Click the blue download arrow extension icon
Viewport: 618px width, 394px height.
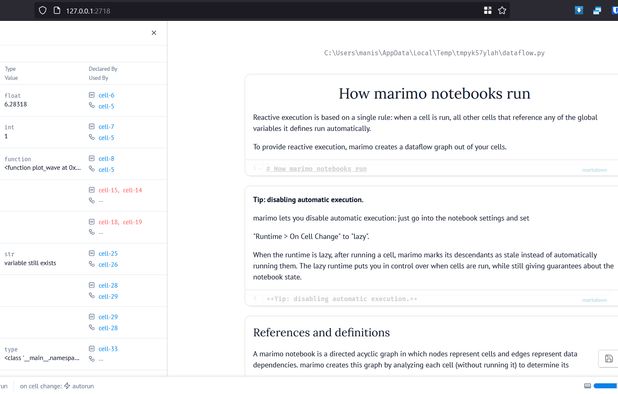579,10
